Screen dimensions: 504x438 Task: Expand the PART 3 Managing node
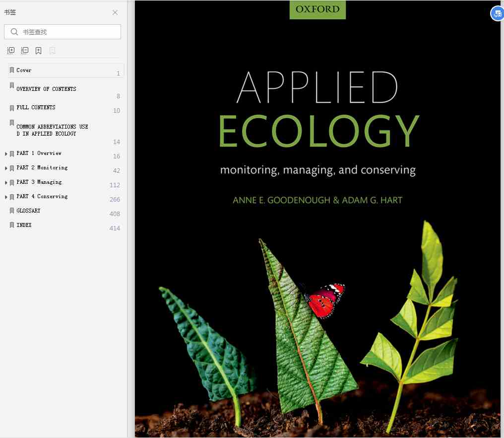(6, 183)
